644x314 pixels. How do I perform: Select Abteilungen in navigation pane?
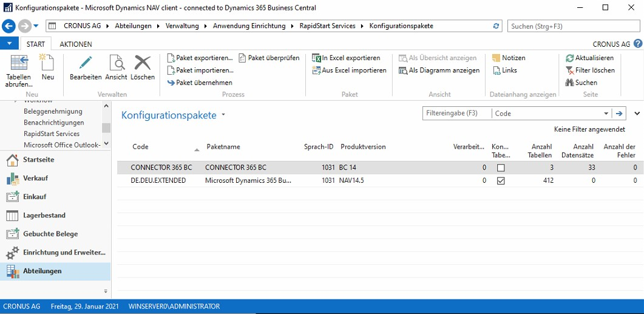pos(55,271)
